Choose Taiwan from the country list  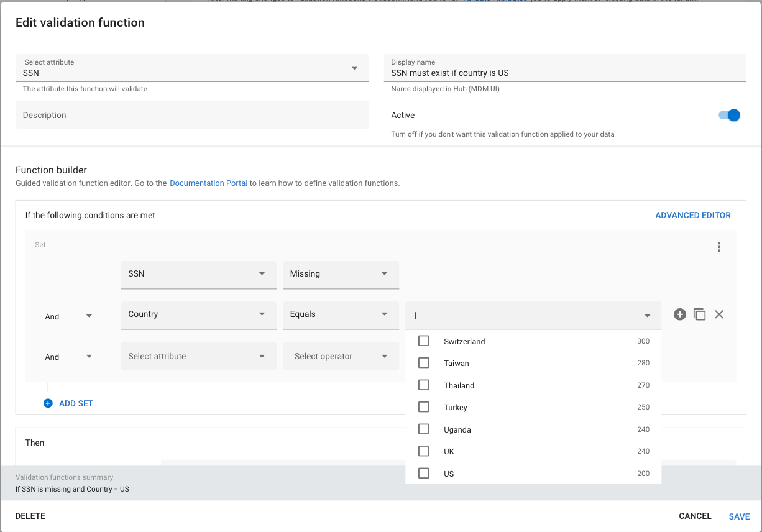[x=533, y=363]
